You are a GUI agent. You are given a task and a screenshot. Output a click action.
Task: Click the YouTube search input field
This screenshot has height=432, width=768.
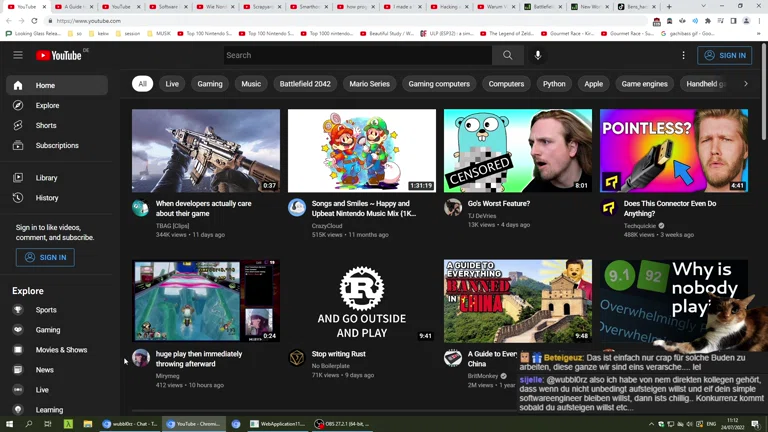[358, 55]
